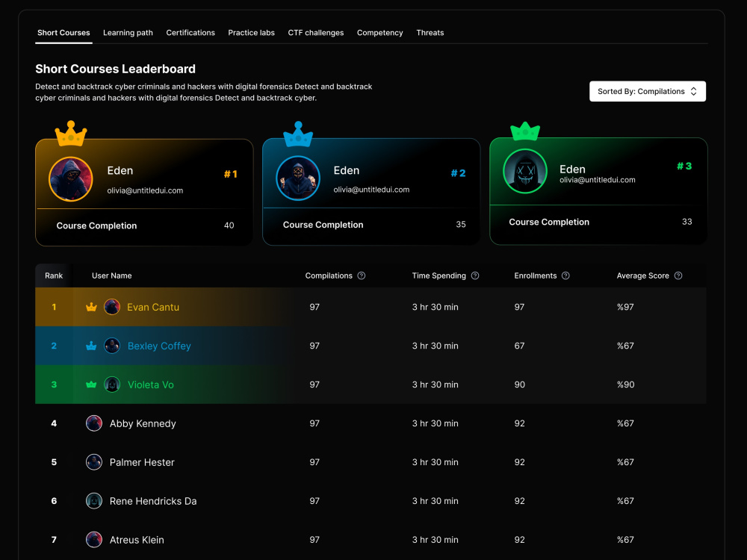
Task: Click the email on the #3 card
Action: coord(598,180)
